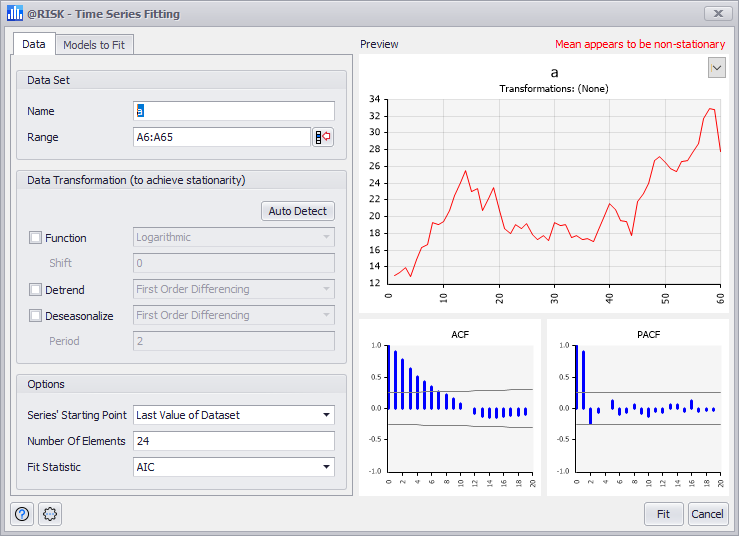Close the Time Series Fitting dialog
This screenshot has width=739, height=536.
click(x=718, y=14)
